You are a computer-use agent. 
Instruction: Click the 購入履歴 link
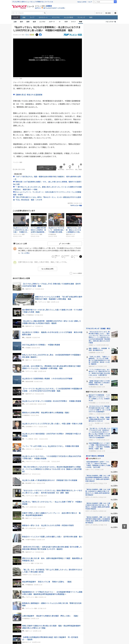pos(108,13)
